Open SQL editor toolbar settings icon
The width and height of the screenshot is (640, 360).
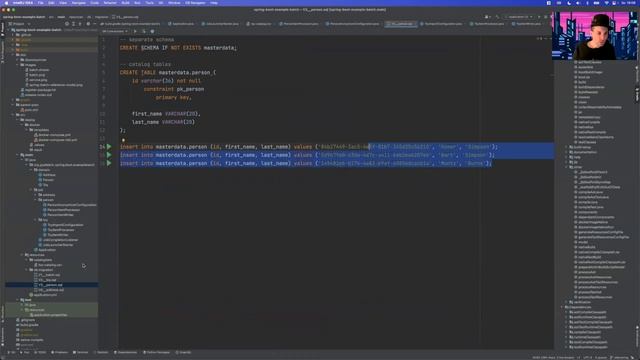point(152,31)
